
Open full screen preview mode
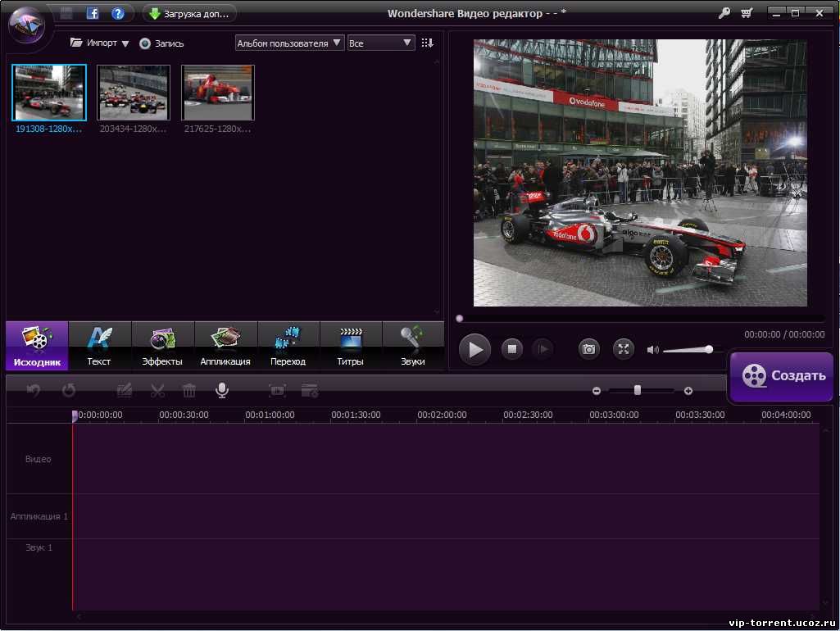pyautogui.click(x=624, y=350)
